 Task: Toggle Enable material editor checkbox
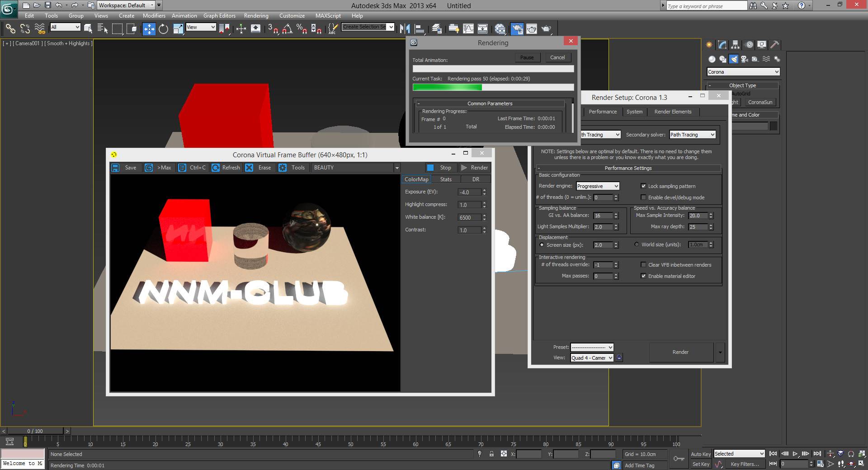[x=643, y=276]
